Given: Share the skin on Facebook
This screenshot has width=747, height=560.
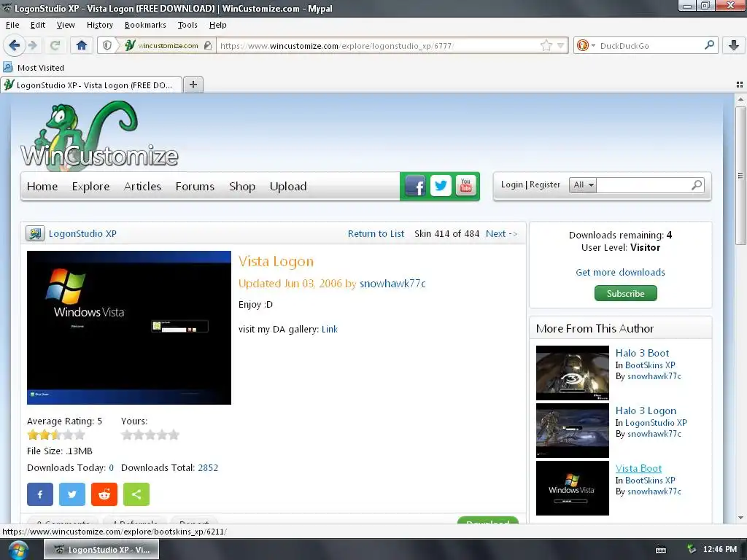Looking at the screenshot, I should click(40, 494).
